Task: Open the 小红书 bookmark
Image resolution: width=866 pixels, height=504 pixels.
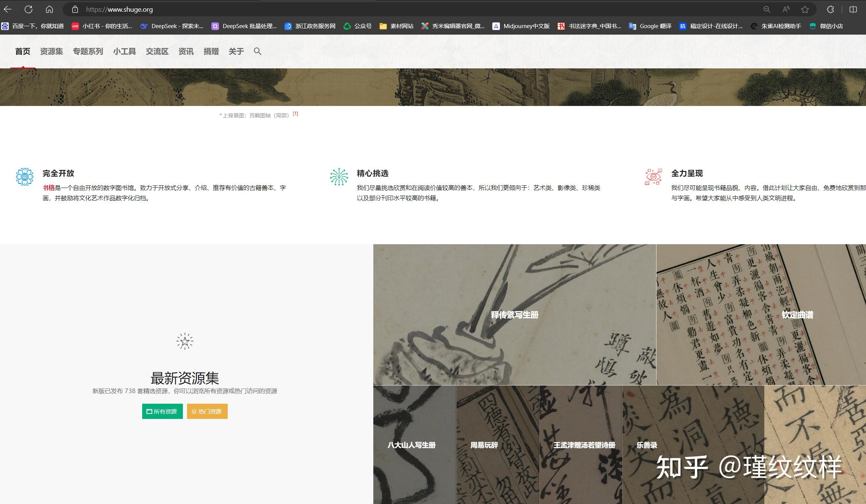Action: (x=102, y=26)
